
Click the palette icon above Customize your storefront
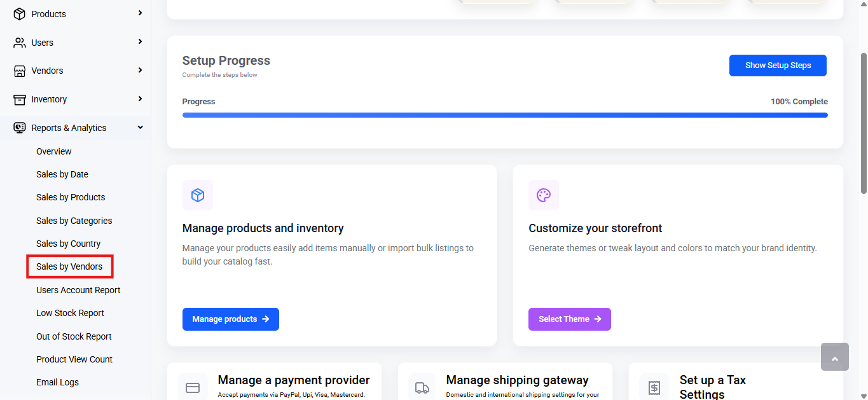(544, 195)
